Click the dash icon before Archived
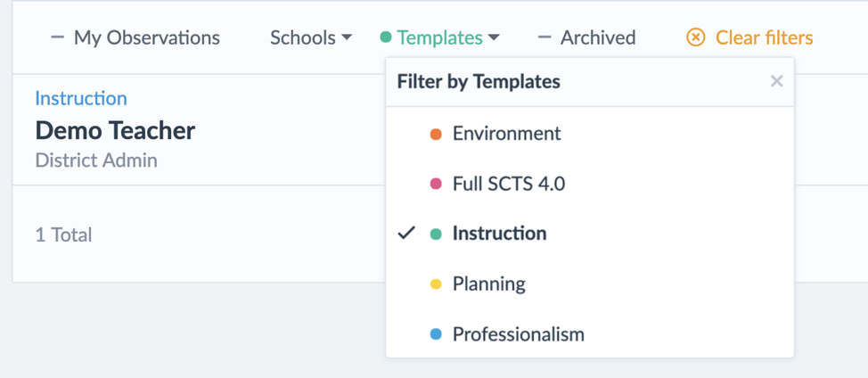This screenshot has width=868, height=378. pos(545,37)
